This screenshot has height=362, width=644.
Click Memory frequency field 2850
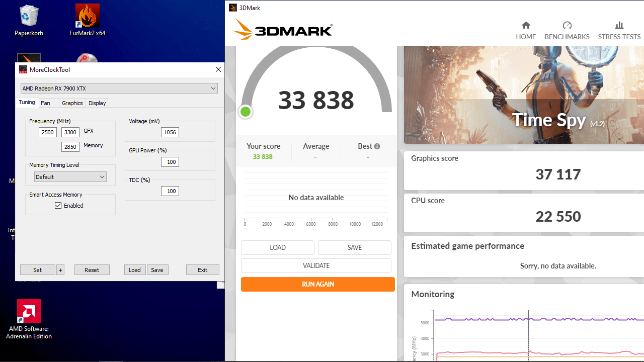pos(70,147)
